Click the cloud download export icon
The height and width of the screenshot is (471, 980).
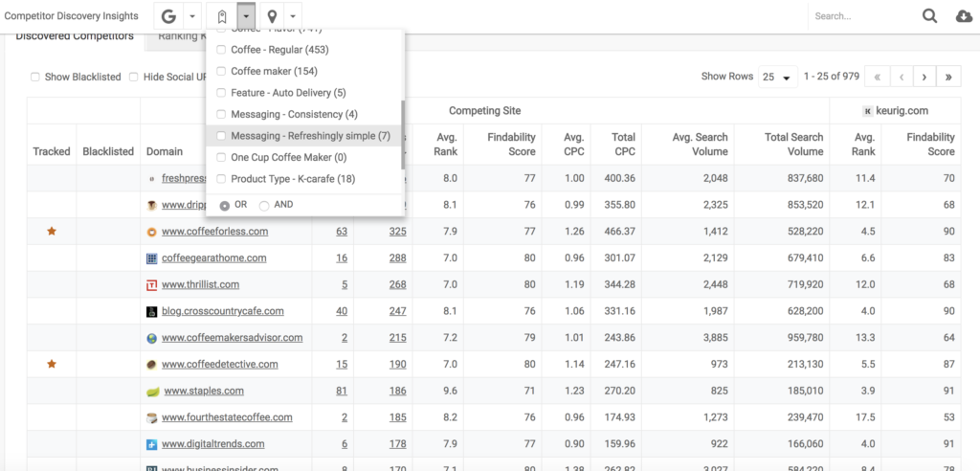tap(965, 16)
